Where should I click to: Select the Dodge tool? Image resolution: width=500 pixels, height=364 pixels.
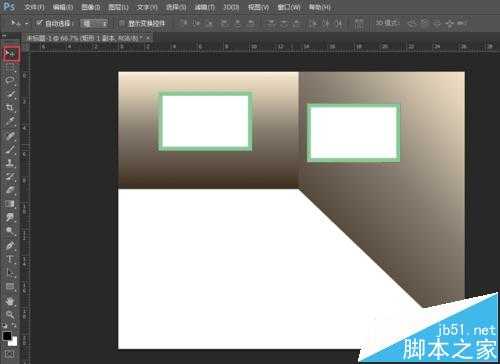[10, 231]
